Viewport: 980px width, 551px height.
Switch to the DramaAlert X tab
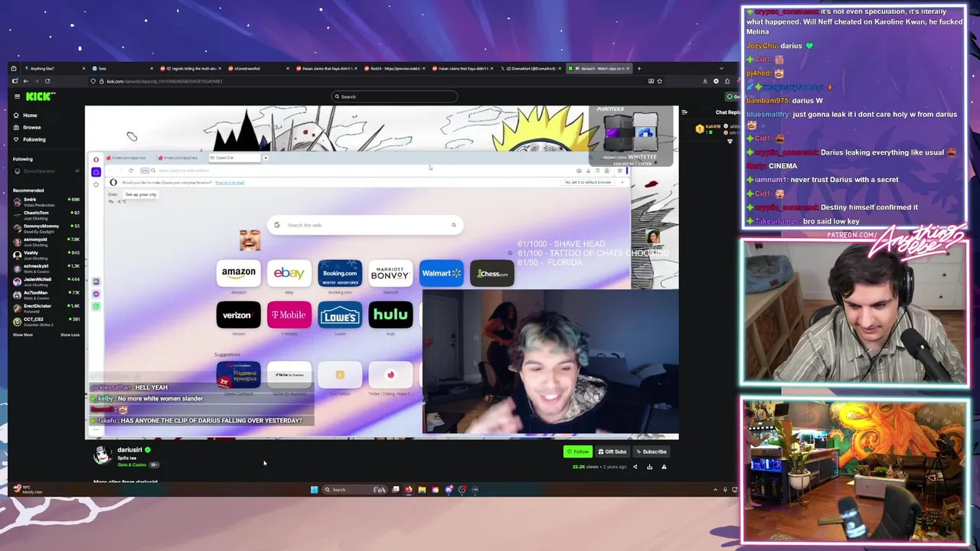click(x=530, y=69)
